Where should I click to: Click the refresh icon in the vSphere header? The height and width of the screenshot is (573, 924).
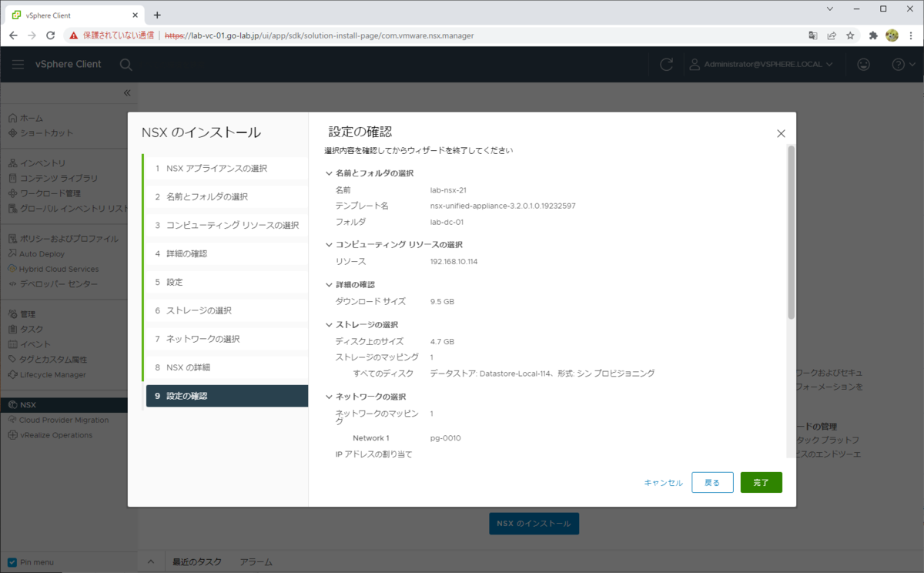click(667, 65)
